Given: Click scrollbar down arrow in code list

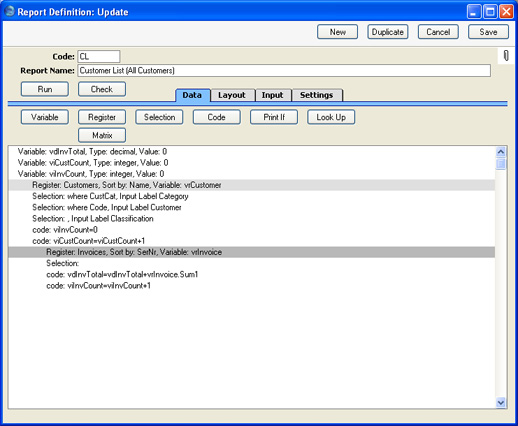Looking at the screenshot, I should pyautogui.click(x=500, y=402).
